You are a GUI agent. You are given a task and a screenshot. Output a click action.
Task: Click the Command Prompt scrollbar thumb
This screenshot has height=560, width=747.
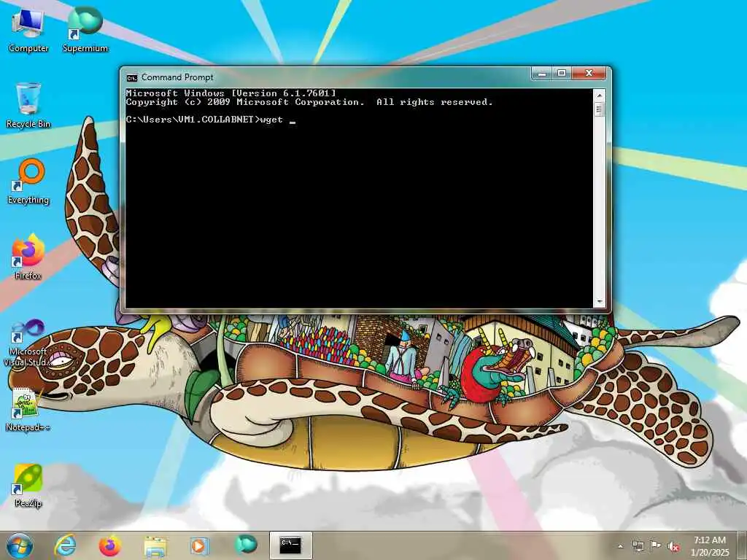(x=600, y=109)
